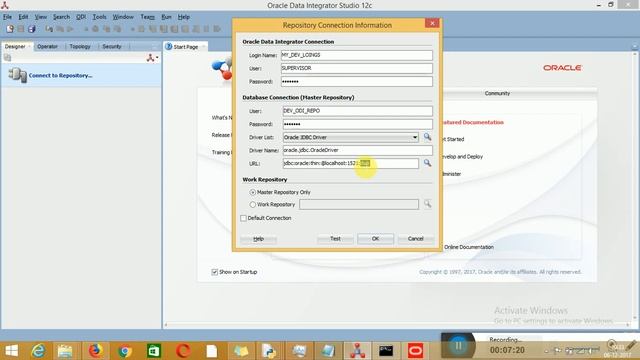Open the Community tab on Start Page
Screen dimensions: 640x360
coord(497,93)
